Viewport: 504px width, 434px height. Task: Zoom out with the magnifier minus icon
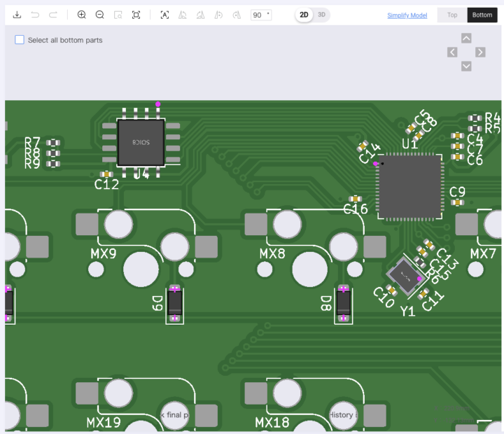100,15
